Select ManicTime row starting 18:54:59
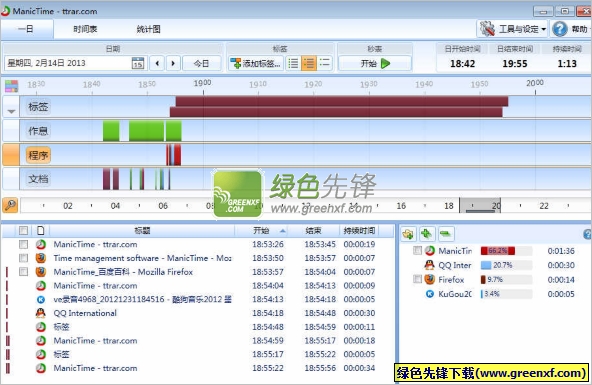This screenshot has width=592, height=385. coord(196,340)
